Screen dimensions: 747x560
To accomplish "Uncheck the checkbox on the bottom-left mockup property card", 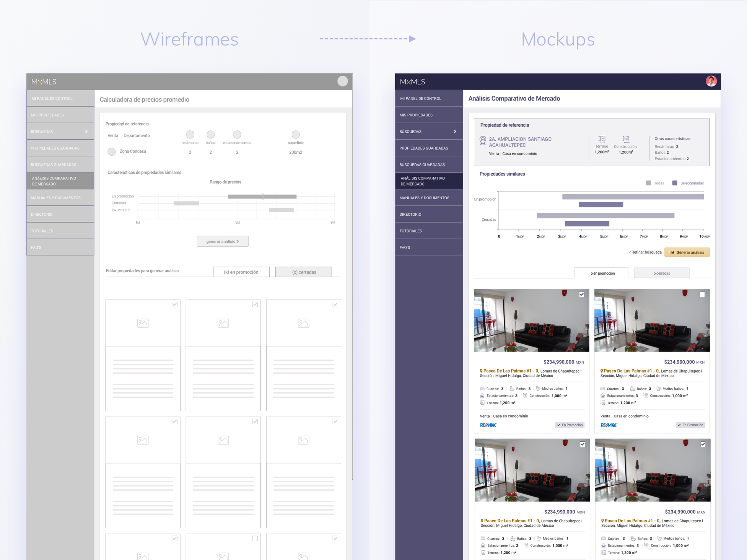I will (583, 444).
